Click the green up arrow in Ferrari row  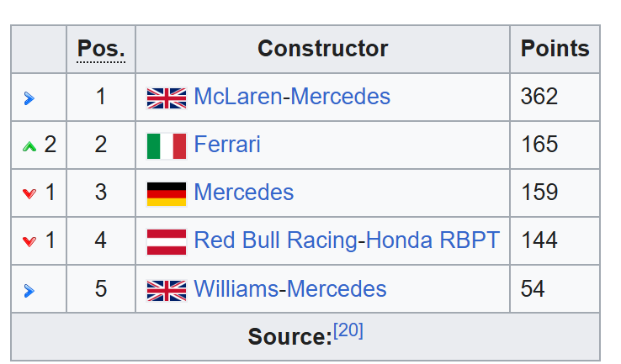[x=29, y=146]
